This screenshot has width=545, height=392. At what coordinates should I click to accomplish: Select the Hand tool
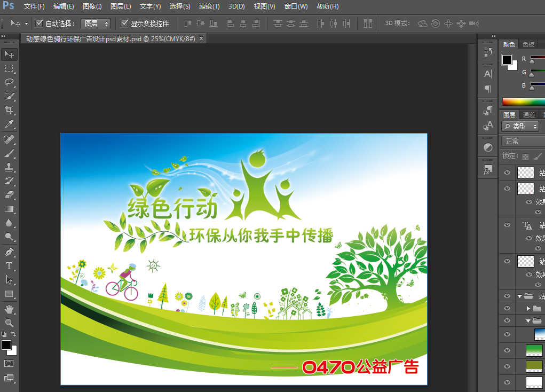point(9,309)
